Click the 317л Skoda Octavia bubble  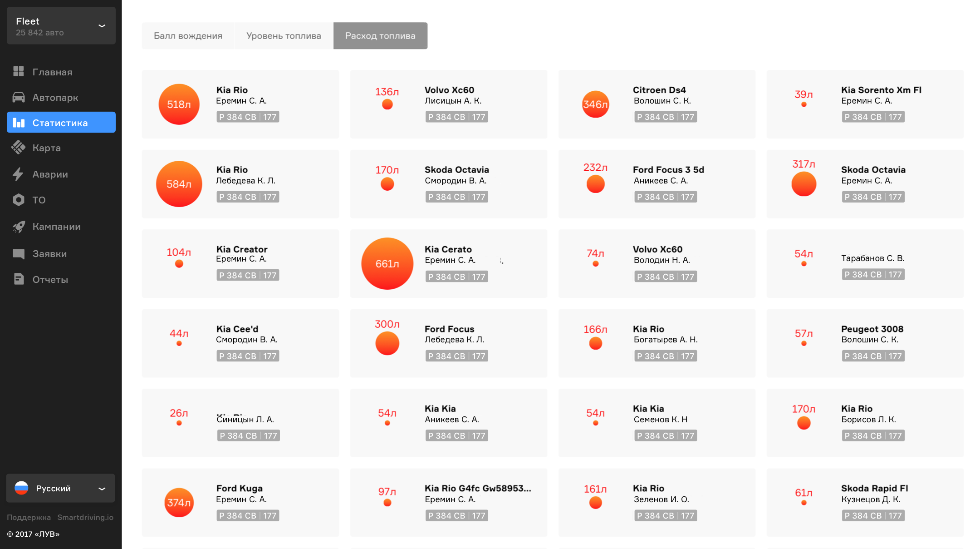804,184
